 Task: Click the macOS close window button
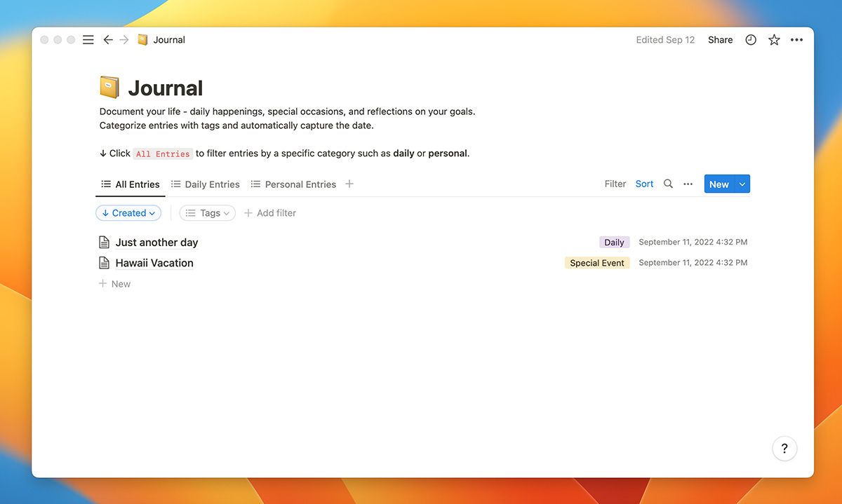coord(44,40)
